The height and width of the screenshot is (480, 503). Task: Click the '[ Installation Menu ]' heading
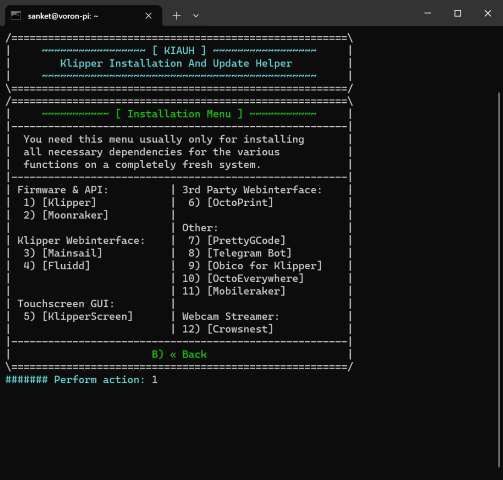(x=179, y=114)
